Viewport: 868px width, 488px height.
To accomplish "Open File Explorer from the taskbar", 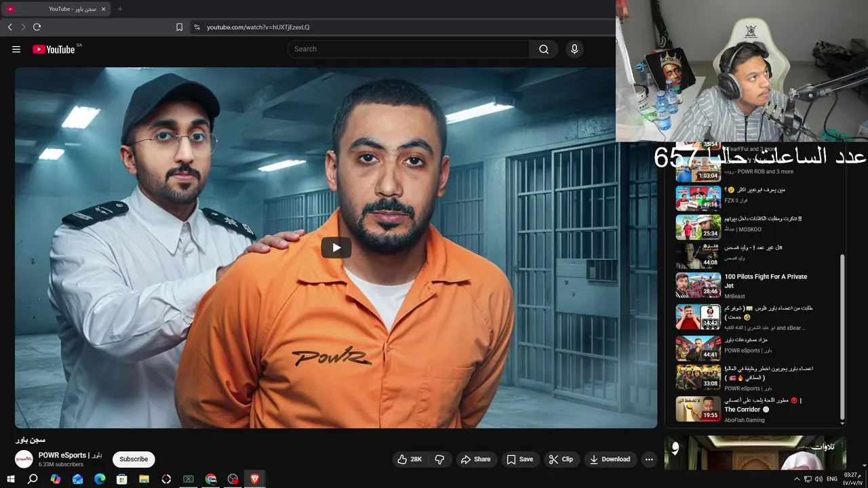I will pyautogui.click(x=144, y=479).
